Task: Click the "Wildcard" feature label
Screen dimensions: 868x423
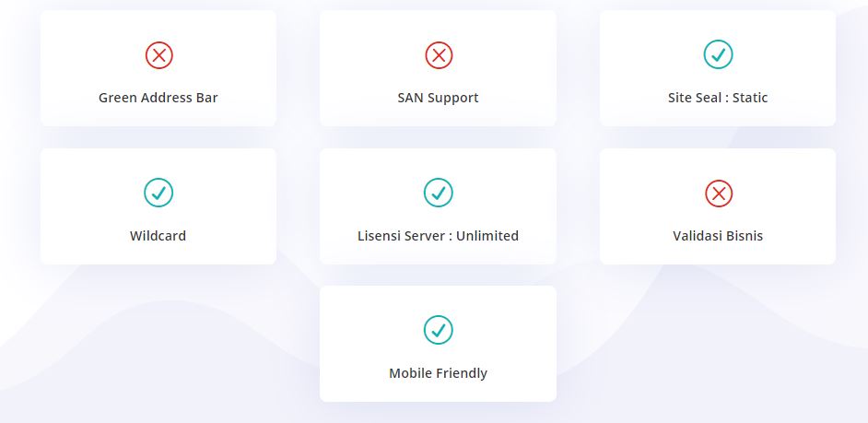Action: pos(158,236)
